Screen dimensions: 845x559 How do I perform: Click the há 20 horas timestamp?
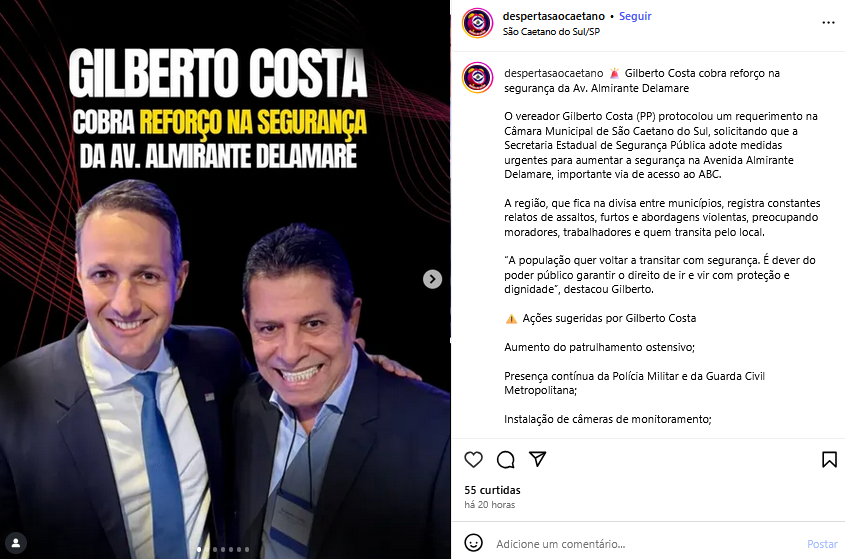tap(489, 505)
